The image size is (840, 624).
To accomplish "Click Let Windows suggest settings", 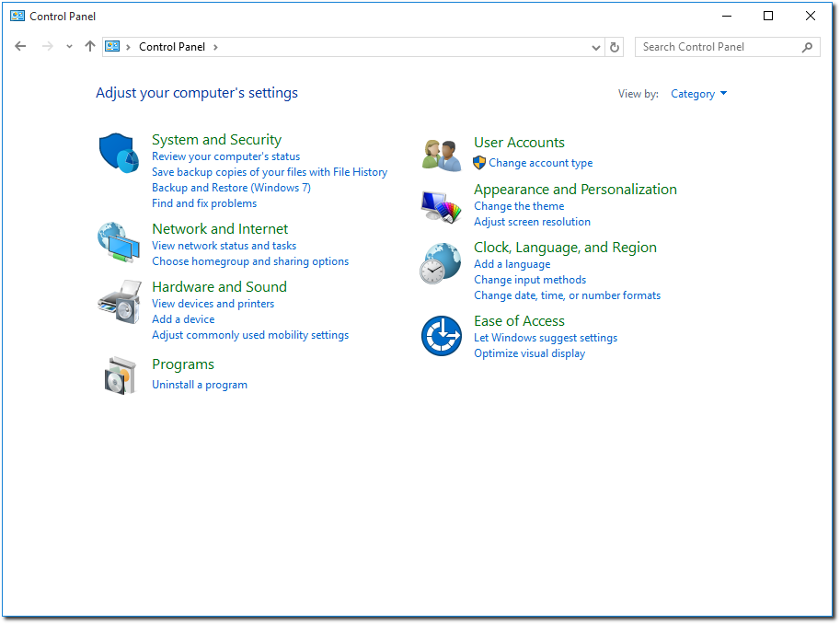I will [x=546, y=337].
